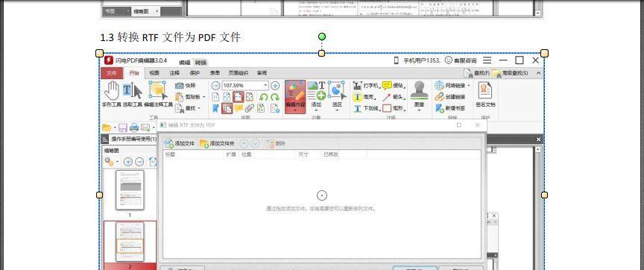Open the Web Link (网络链接) dropdown
Viewport: 644px width, 270px height.
(452, 86)
